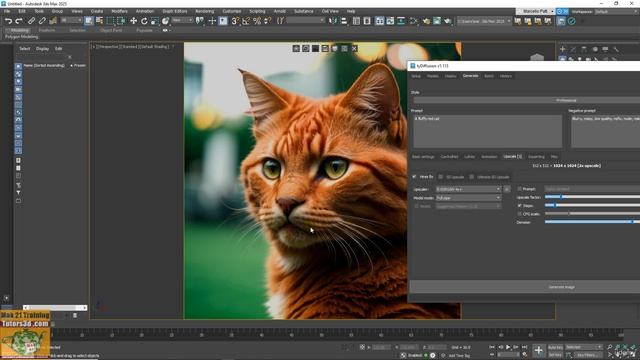Switch to the History tab in tyDiffusion
The height and width of the screenshot is (360, 640).
point(506,76)
